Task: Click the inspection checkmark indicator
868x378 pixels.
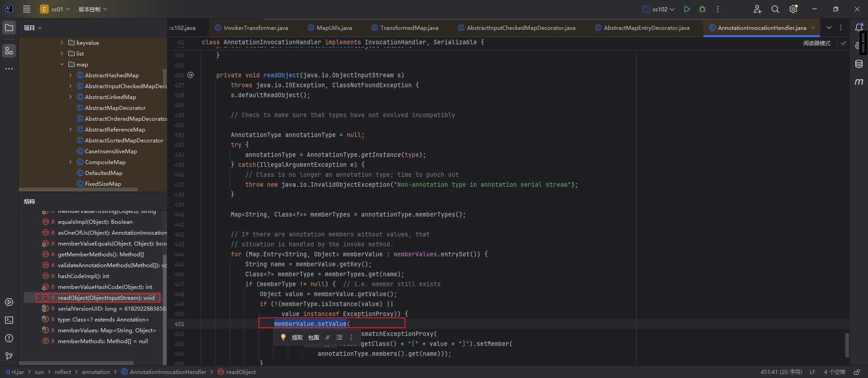Action: (x=844, y=43)
